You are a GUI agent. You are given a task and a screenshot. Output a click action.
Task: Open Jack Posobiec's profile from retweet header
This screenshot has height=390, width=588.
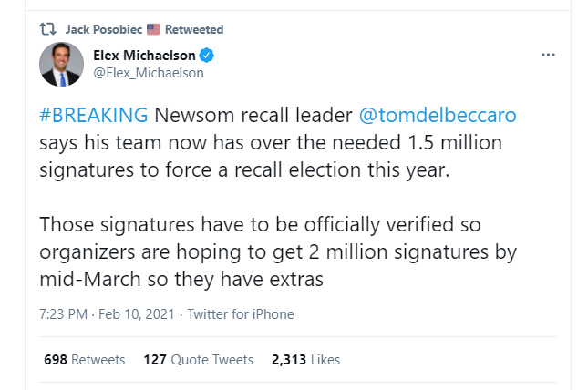(104, 29)
